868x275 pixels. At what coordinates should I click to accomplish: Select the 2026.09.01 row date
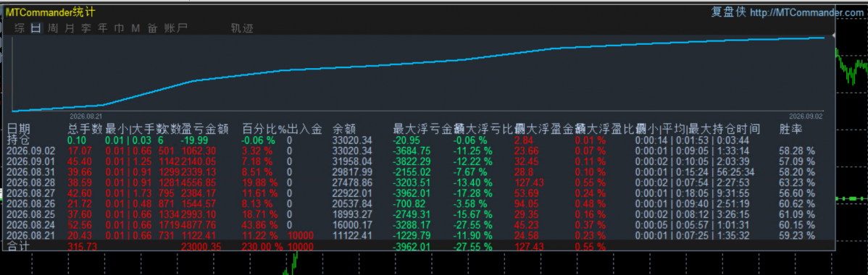tap(32, 161)
